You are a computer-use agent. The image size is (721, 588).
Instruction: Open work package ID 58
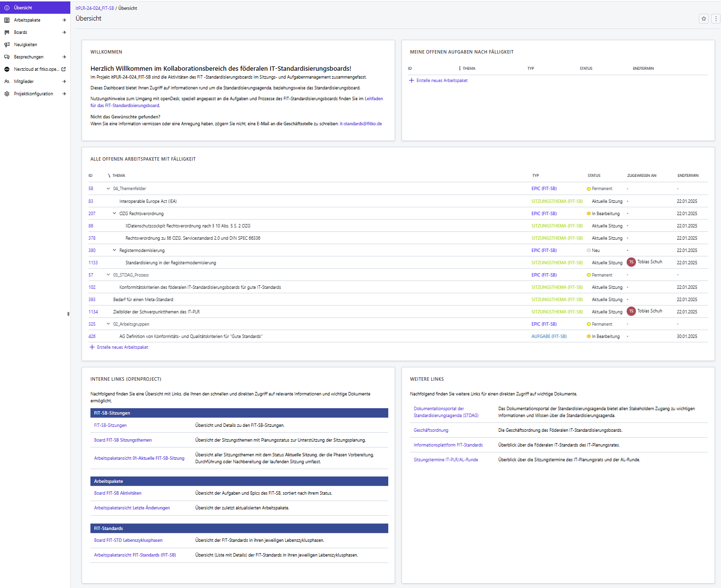(x=91, y=189)
